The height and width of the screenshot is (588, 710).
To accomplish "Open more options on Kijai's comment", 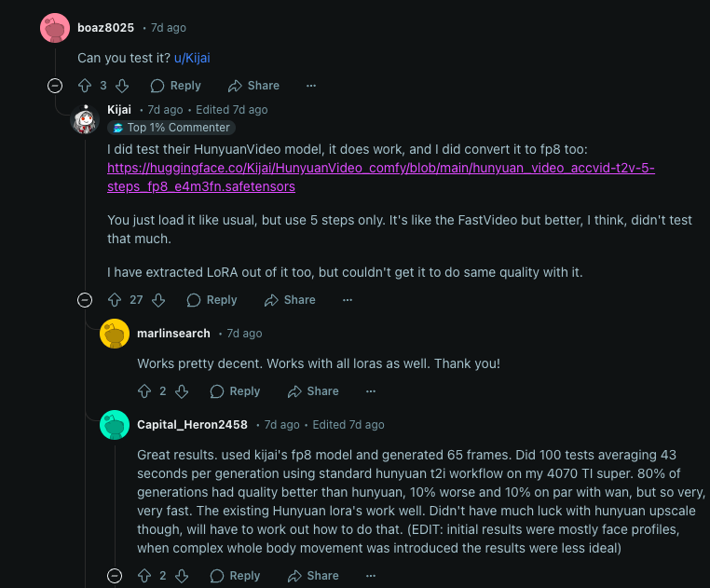I will click(348, 300).
